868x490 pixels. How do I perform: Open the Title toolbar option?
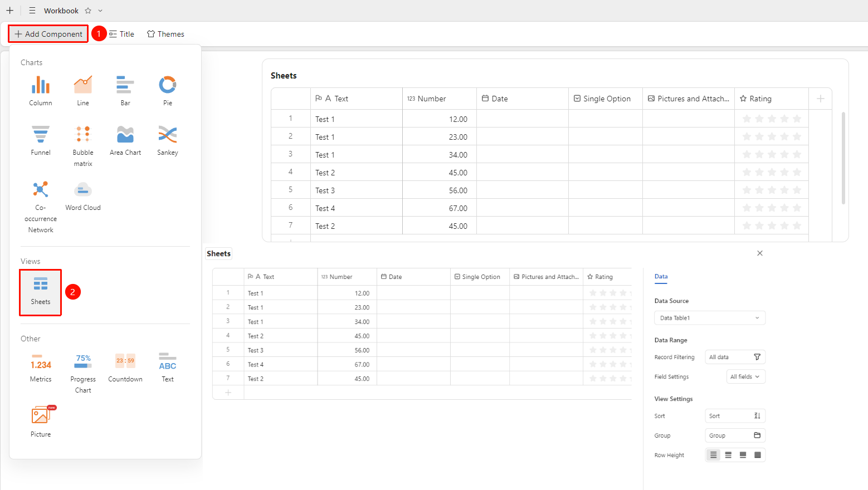pyautogui.click(x=121, y=34)
